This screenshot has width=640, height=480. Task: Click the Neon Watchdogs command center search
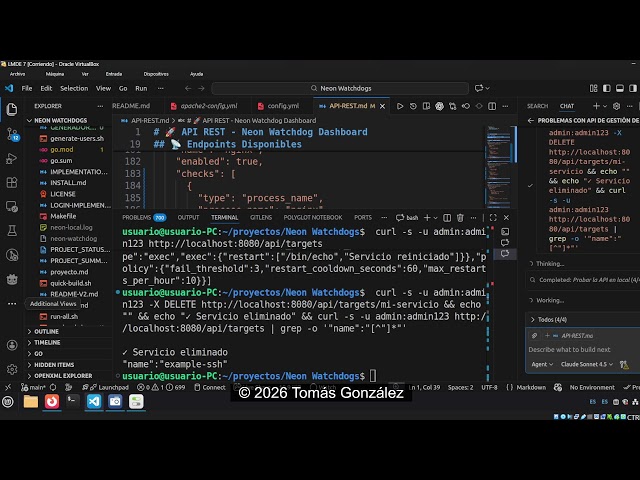(x=340, y=89)
